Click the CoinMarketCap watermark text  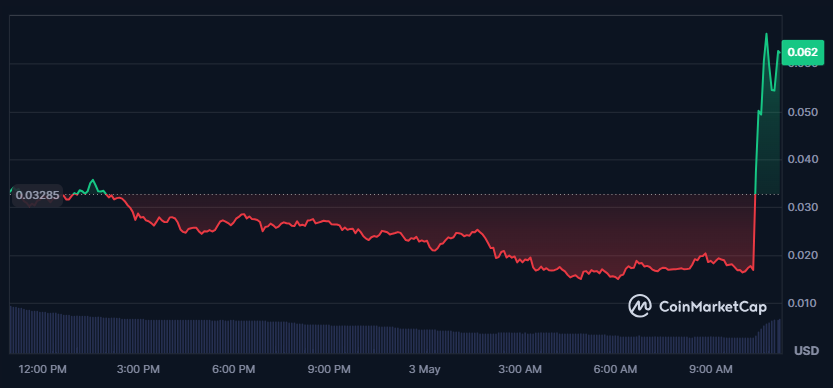pyautogui.click(x=712, y=307)
